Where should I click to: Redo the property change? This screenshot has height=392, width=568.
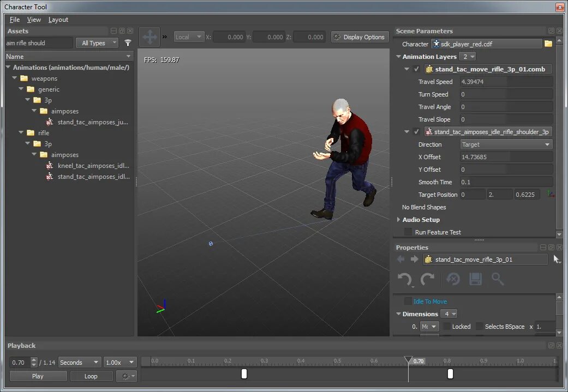click(x=427, y=279)
